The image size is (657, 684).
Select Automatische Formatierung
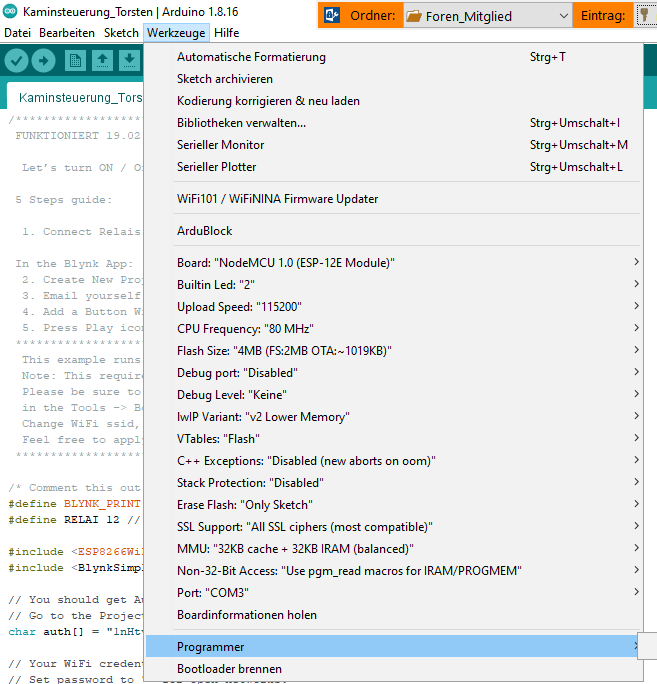point(393,57)
